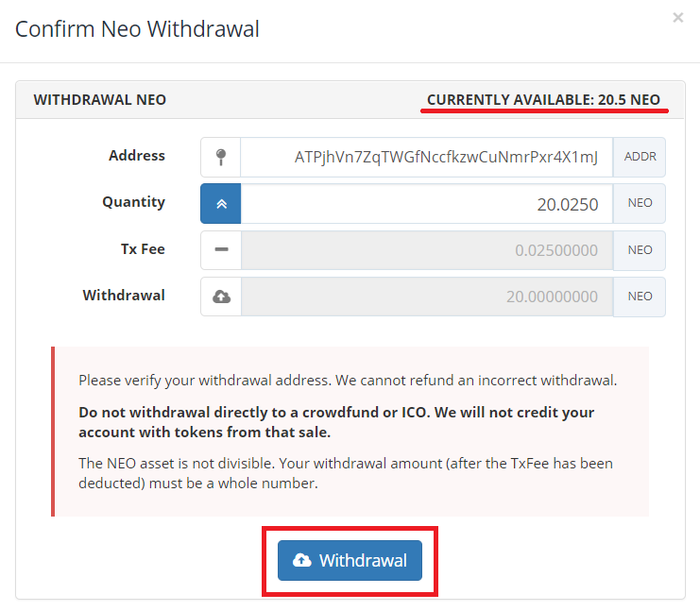
Task: Click the NEO unit beside Tx Fee
Action: point(640,250)
